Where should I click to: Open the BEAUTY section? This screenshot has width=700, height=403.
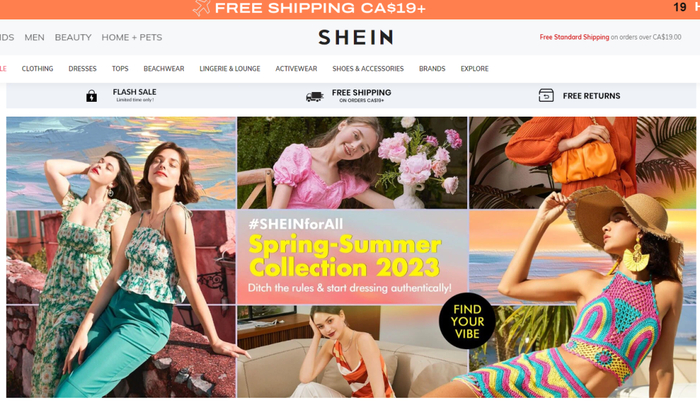point(73,37)
